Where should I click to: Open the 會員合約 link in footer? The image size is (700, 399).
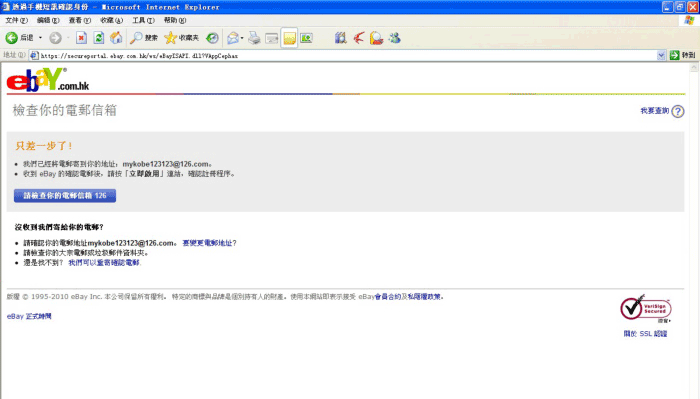tap(388, 296)
